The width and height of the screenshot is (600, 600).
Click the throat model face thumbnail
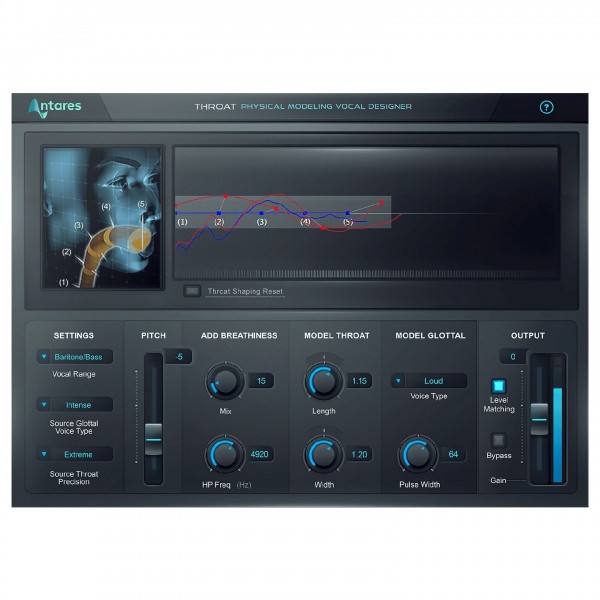[x=103, y=218]
